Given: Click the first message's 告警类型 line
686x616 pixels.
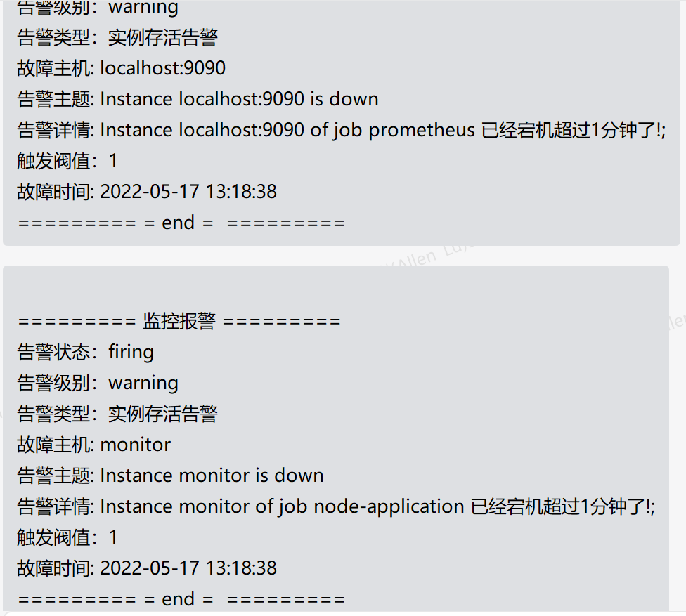Looking at the screenshot, I should (117, 37).
